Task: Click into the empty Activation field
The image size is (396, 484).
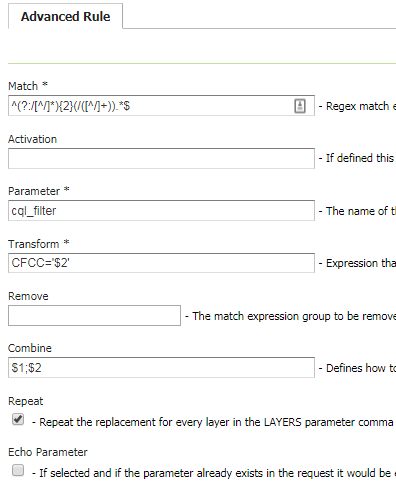Action: (161, 158)
